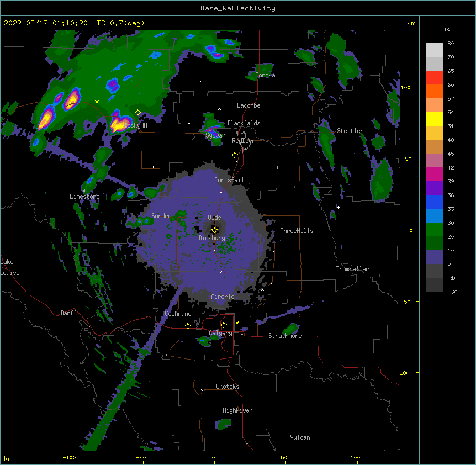Click the yellow diamond marker above the Calgary label

tap(224, 325)
